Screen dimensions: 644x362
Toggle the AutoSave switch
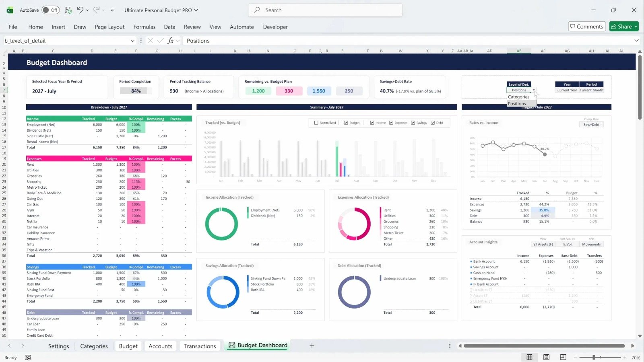[50, 10]
